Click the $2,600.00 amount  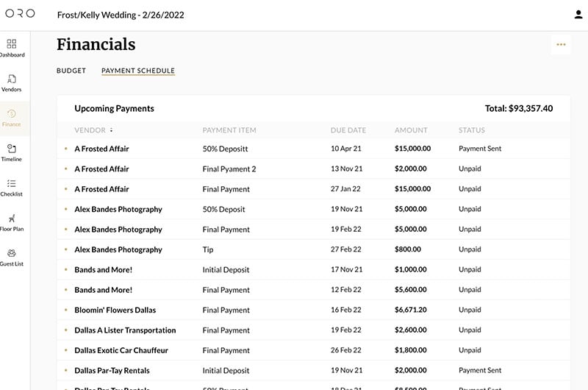(x=410, y=330)
